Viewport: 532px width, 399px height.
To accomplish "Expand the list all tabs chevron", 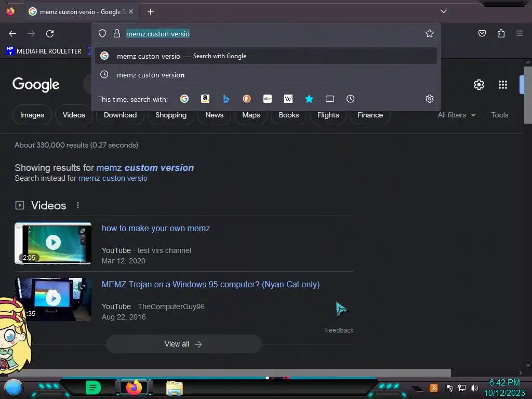I will 444,11.
